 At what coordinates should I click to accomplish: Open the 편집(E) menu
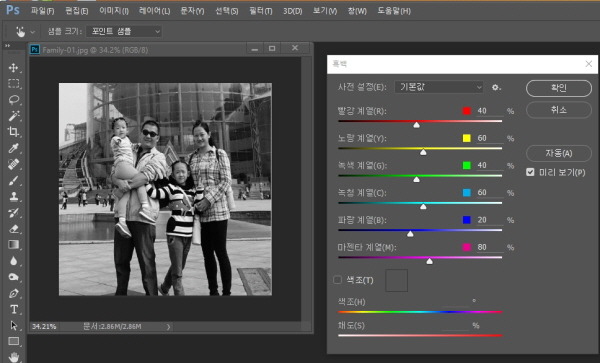click(x=77, y=11)
